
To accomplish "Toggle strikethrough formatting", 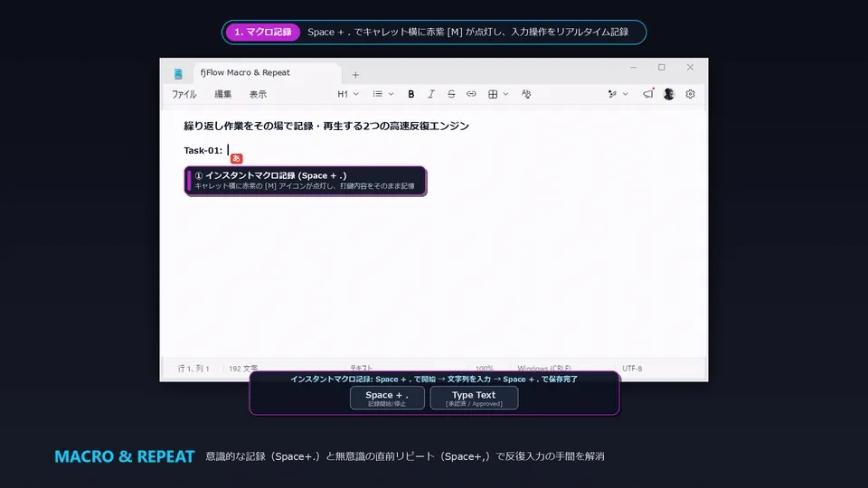I will (x=451, y=94).
